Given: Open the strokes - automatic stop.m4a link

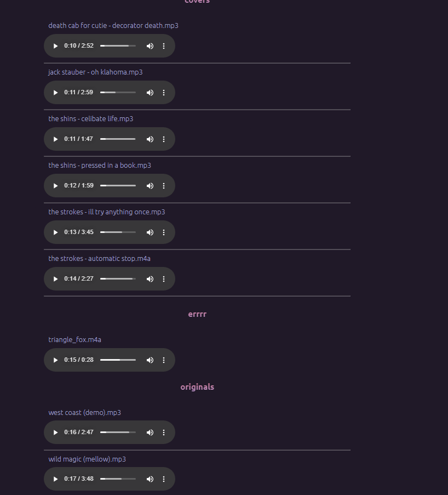Looking at the screenshot, I should coord(99,259).
